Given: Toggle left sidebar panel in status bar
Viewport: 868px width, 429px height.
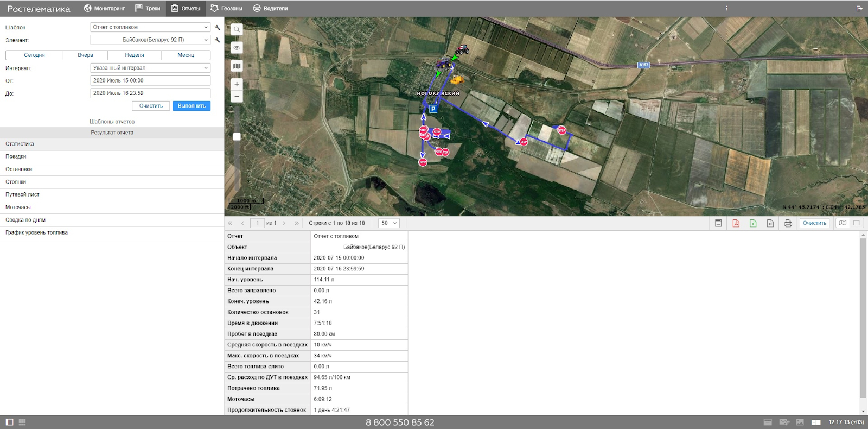Looking at the screenshot, I should (x=9, y=422).
